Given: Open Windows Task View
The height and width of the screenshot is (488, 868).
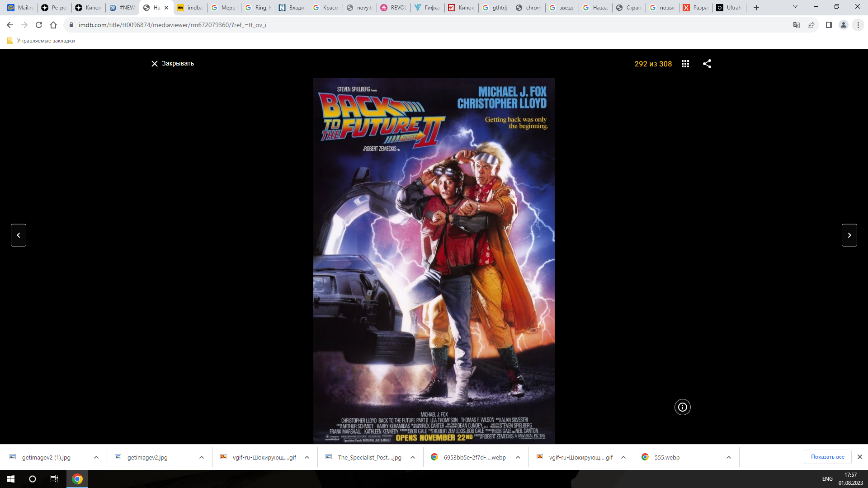Looking at the screenshot, I should pos(54,479).
